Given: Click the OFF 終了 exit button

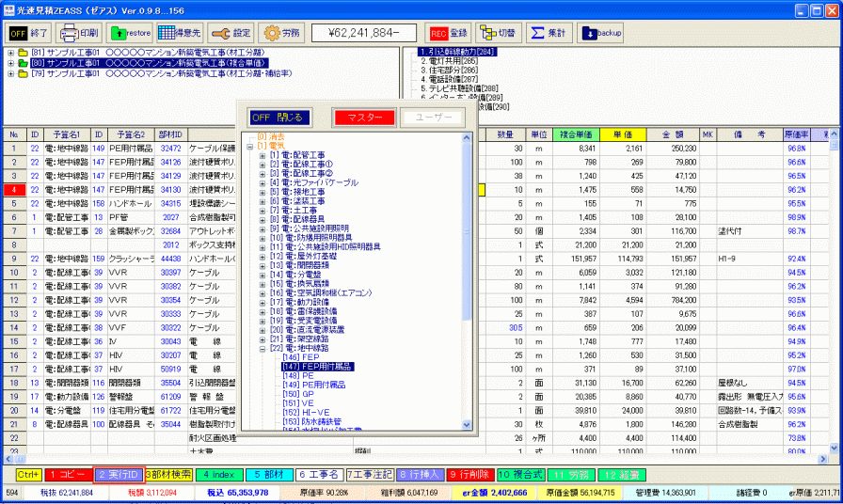Looking at the screenshot, I should [29, 33].
